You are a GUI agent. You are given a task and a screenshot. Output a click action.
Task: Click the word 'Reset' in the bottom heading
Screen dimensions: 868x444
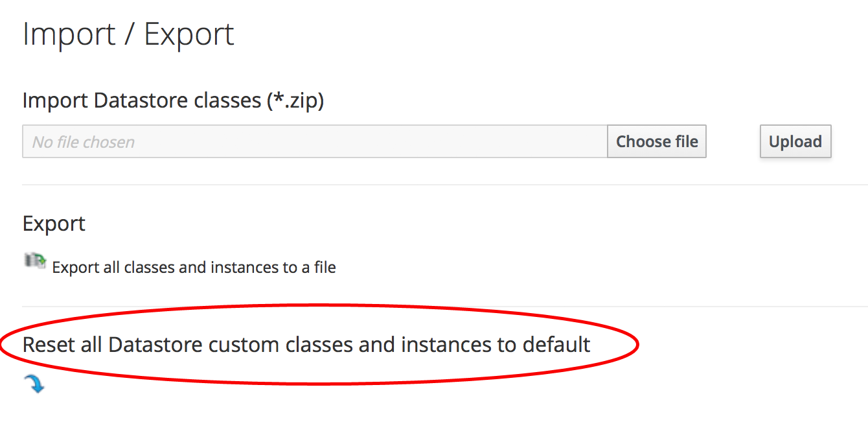(49, 344)
